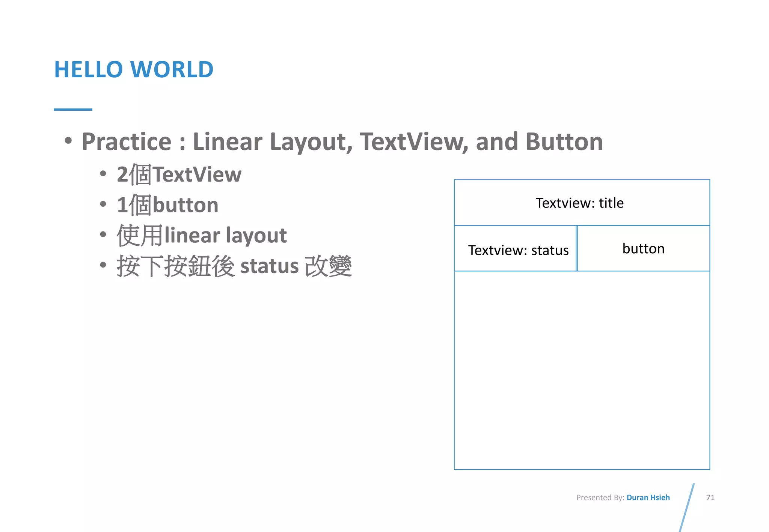Click the Textview: title box
The height and width of the screenshot is (532, 769).
(581, 203)
